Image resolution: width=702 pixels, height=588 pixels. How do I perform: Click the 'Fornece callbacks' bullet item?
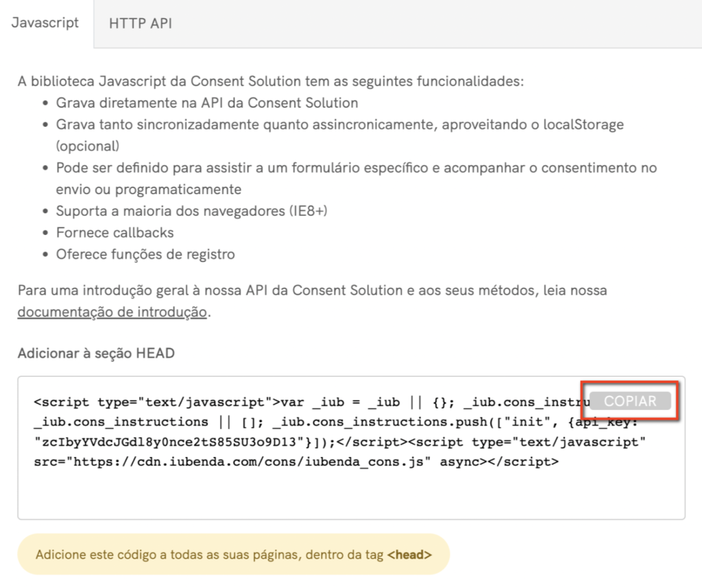pyautogui.click(x=114, y=232)
